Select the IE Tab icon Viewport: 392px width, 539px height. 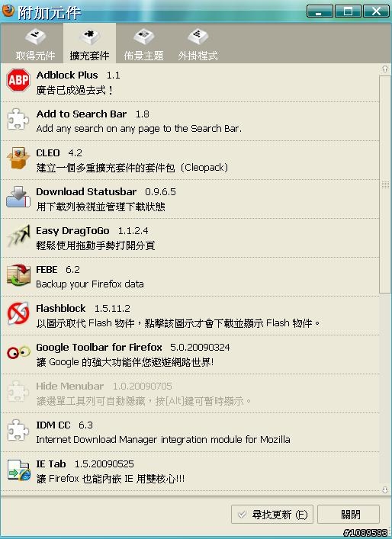(18, 470)
